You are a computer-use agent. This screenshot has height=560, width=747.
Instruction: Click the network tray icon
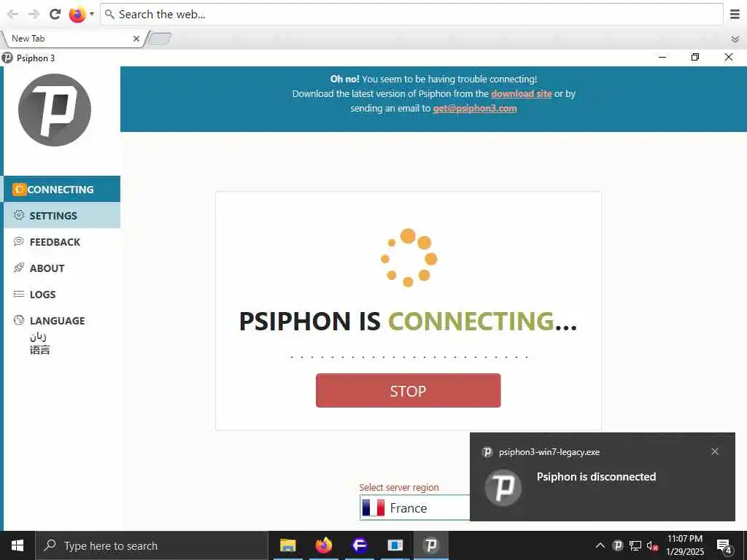635,545
